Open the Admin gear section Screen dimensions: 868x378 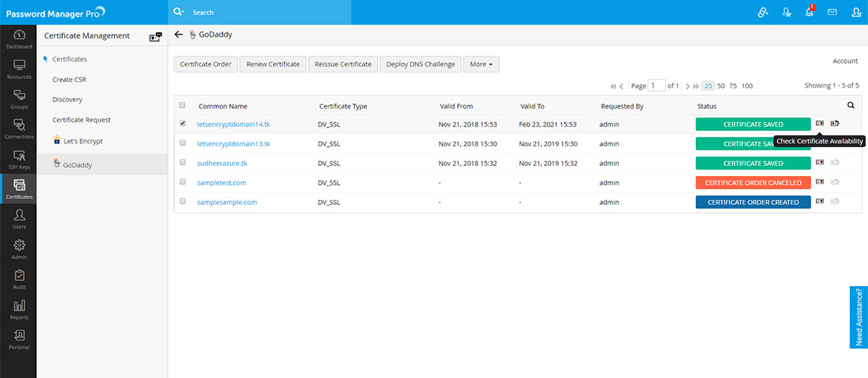[x=19, y=250]
